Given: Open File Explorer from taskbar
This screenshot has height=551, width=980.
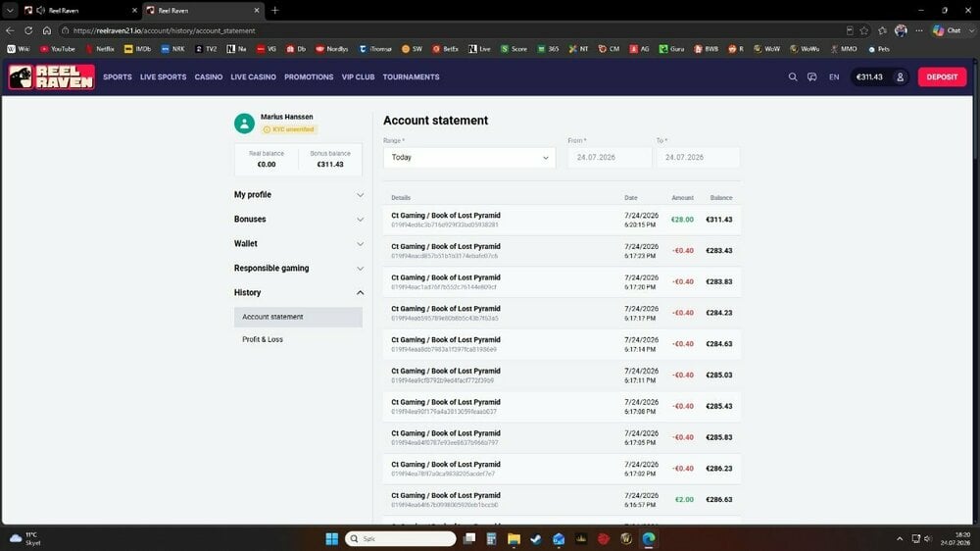Looking at the screenshot, I should tap(514, 538).
